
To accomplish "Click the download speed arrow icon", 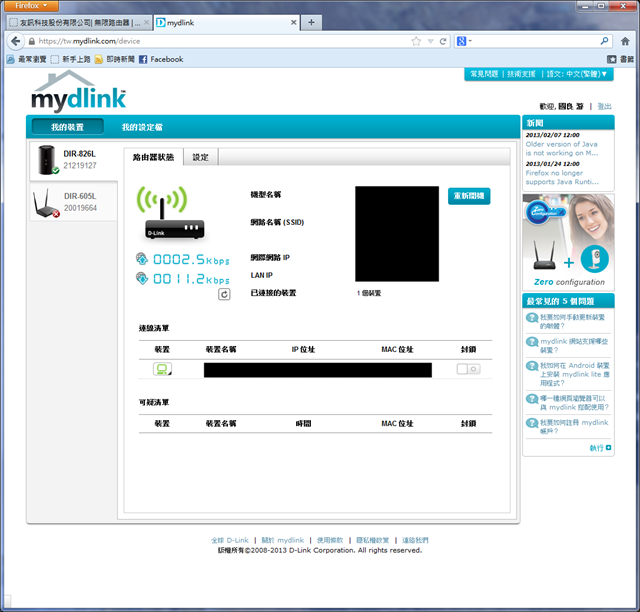I will point(142,278).
